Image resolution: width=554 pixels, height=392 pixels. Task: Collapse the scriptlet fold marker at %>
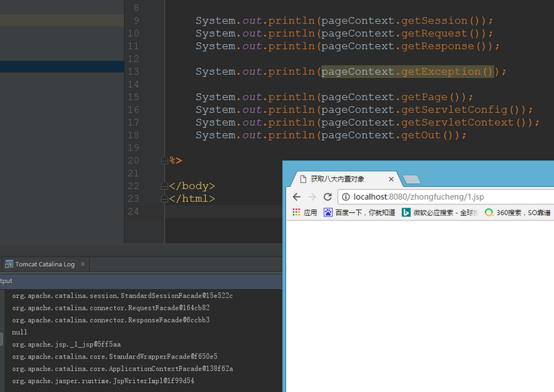click(x=164, y=160)
